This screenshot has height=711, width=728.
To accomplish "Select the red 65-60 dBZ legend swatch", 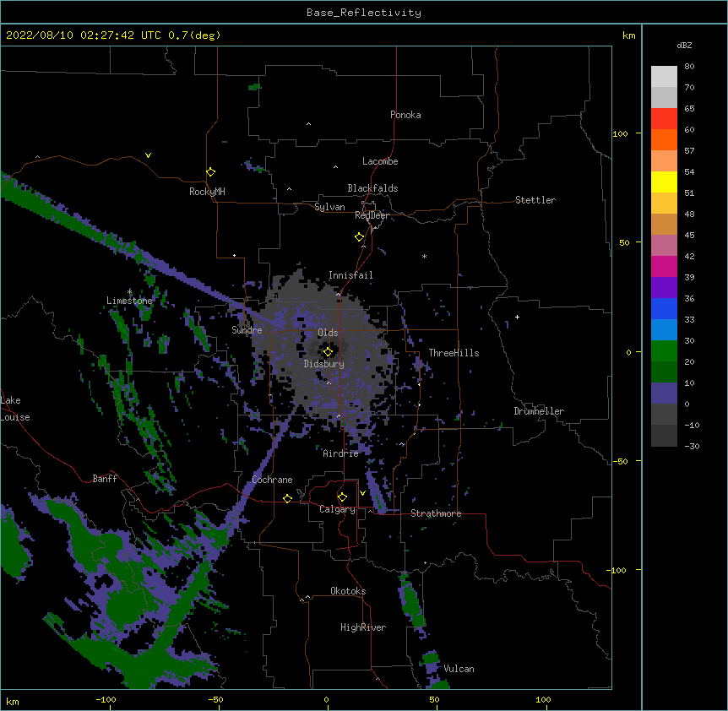I will click(664, 119).
